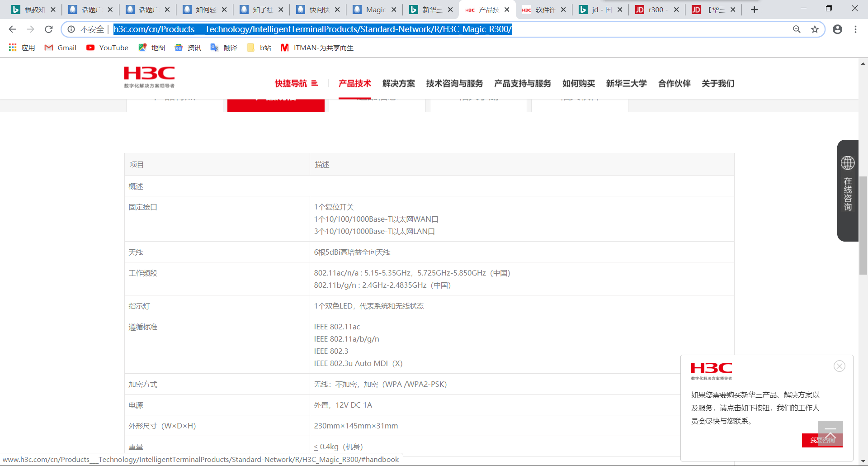The width and height of the screenshot is (868, 466).
Task: Click the globe 在线咨询 icon
Action: (x=848, y=163)
